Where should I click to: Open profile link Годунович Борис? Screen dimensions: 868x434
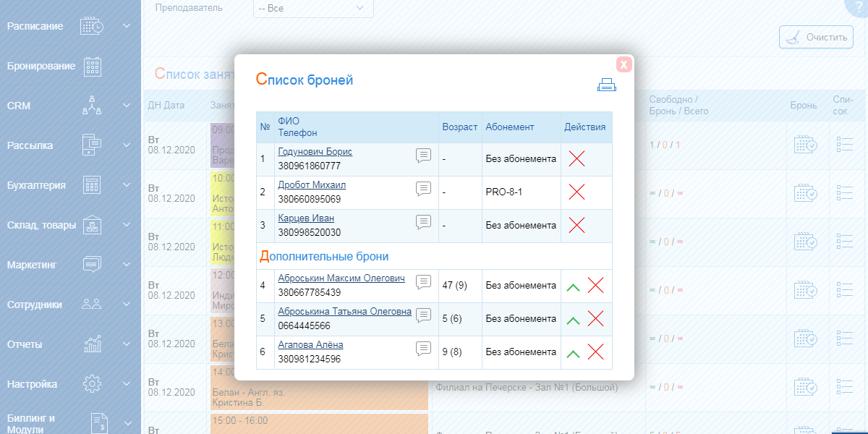(x=315, y=152)
